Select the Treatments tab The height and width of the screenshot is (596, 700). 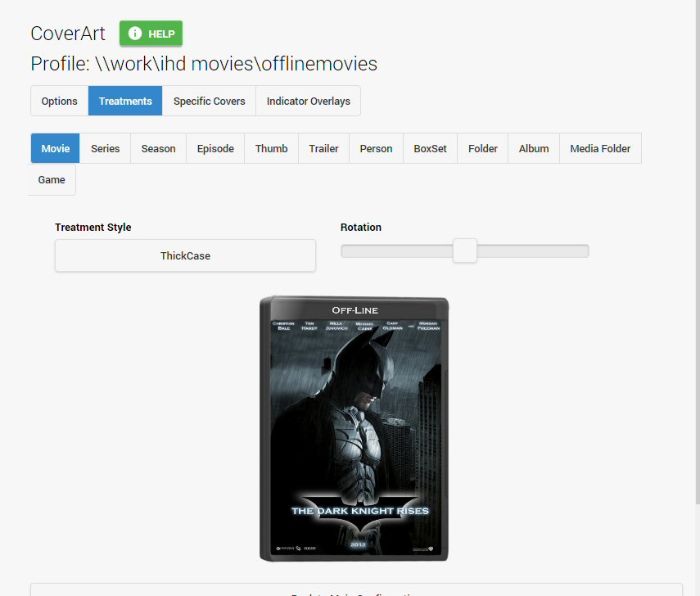(125, 102)
